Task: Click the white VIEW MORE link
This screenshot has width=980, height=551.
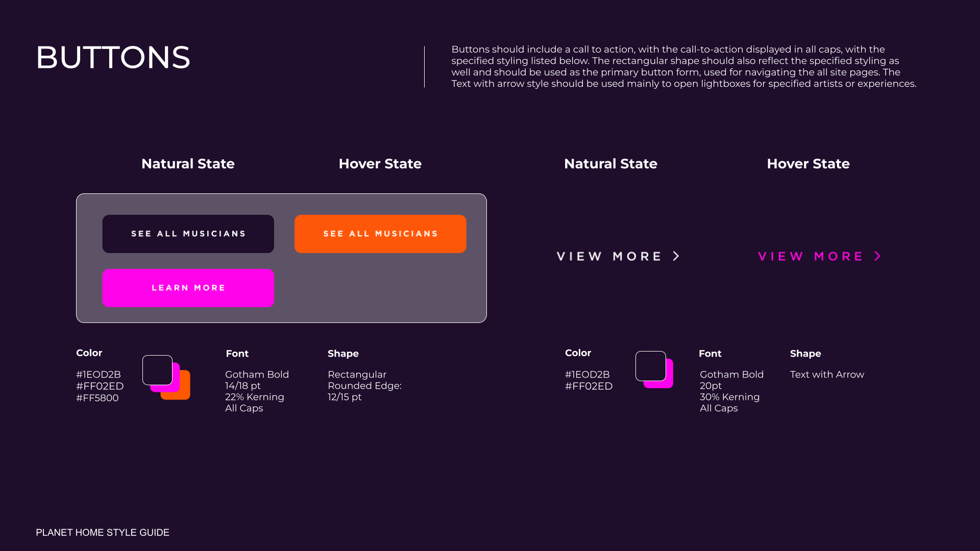Action: pyautogui.click(x=609, y=256)
